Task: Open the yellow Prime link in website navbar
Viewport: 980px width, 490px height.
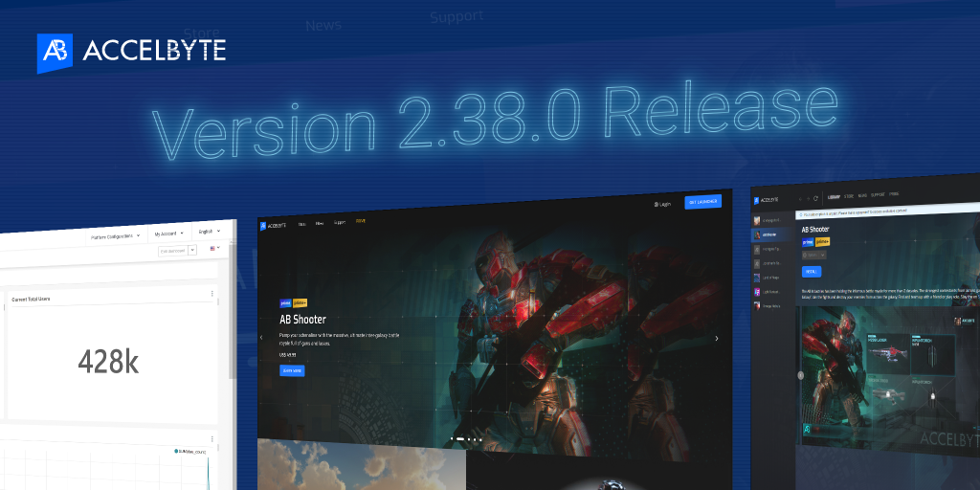Action: tap(361, 221)
